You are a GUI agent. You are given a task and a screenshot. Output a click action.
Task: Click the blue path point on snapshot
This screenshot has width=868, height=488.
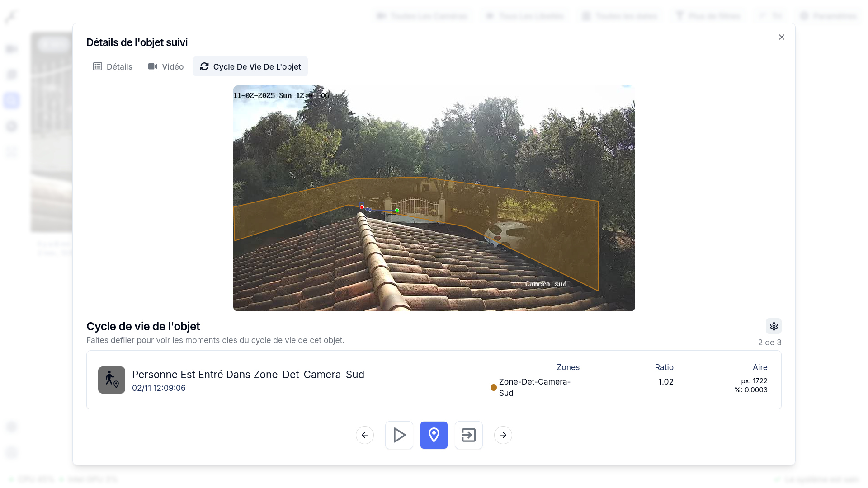[368, 210]
